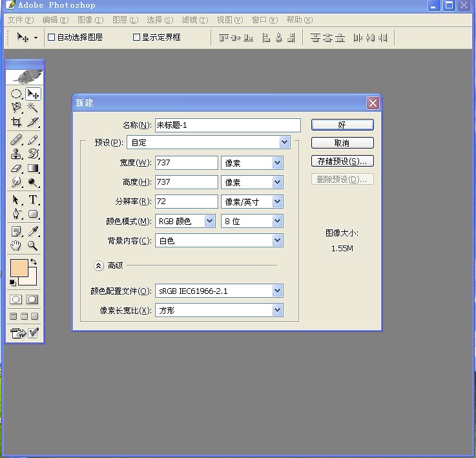Screen dimensions: 476x458
Task: Select the Slice tool
Action: click(x=33, y=122)
